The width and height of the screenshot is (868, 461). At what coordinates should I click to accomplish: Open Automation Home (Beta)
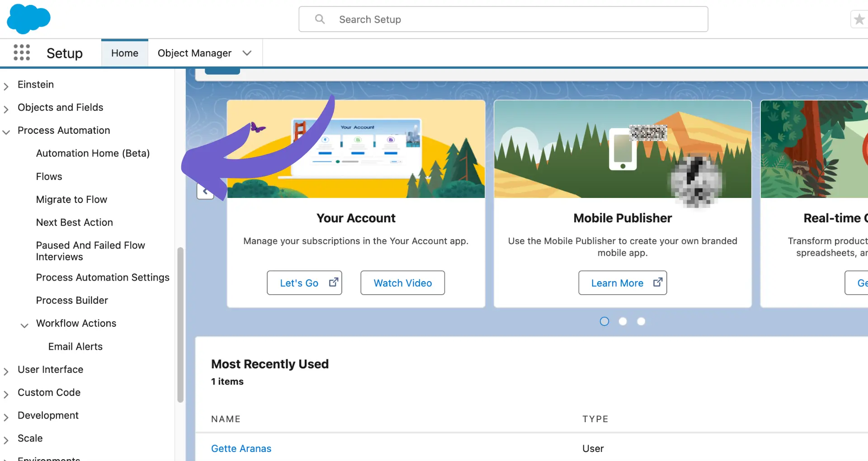click(93, 153)
